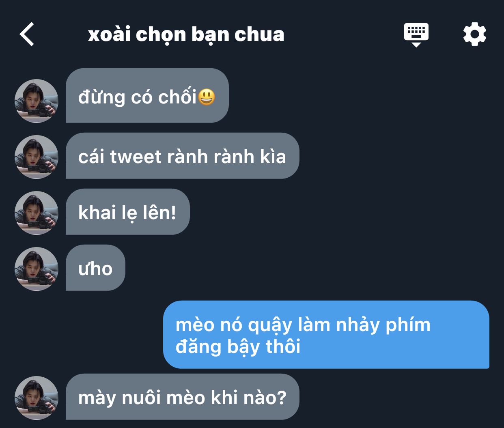Tap avatar beside 'khai lẹ lên!' message
Screen dimensions: 504x428
tap(37, 213)
